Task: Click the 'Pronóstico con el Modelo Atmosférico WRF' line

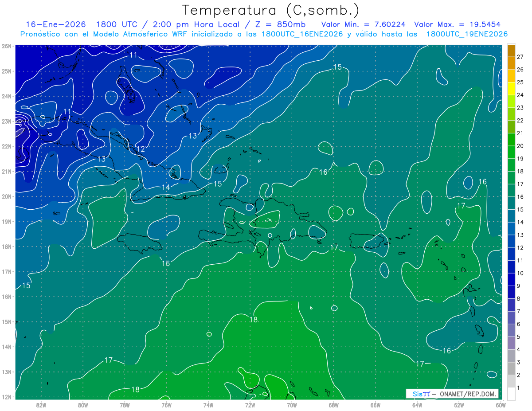Action: tap(264, 34)
